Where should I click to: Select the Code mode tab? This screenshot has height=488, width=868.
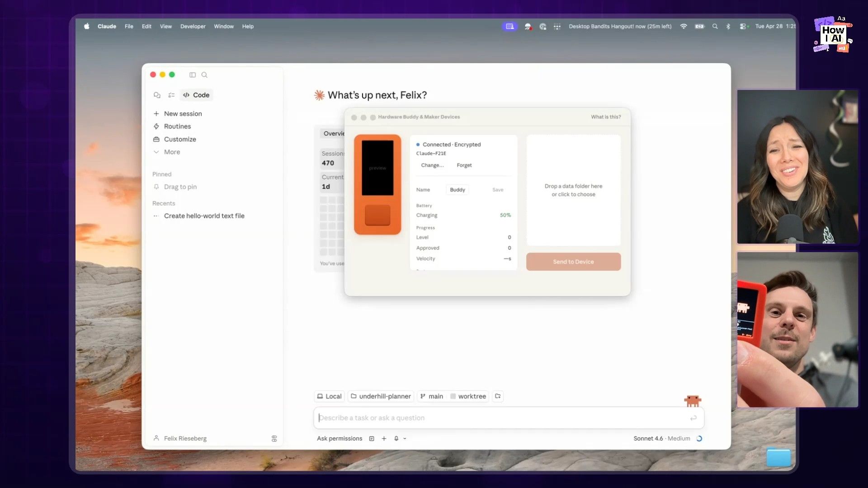coord(196,95)
